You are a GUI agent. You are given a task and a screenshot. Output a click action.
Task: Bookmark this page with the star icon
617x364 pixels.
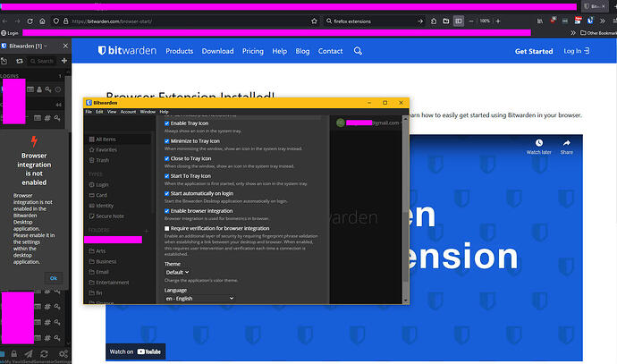click(314, 21)
